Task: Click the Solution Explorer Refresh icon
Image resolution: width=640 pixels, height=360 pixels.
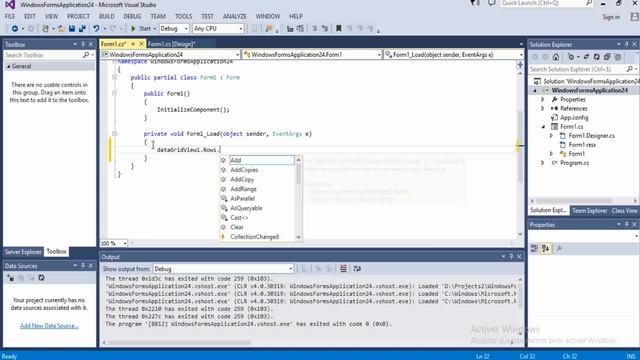Action: [597, 57]
